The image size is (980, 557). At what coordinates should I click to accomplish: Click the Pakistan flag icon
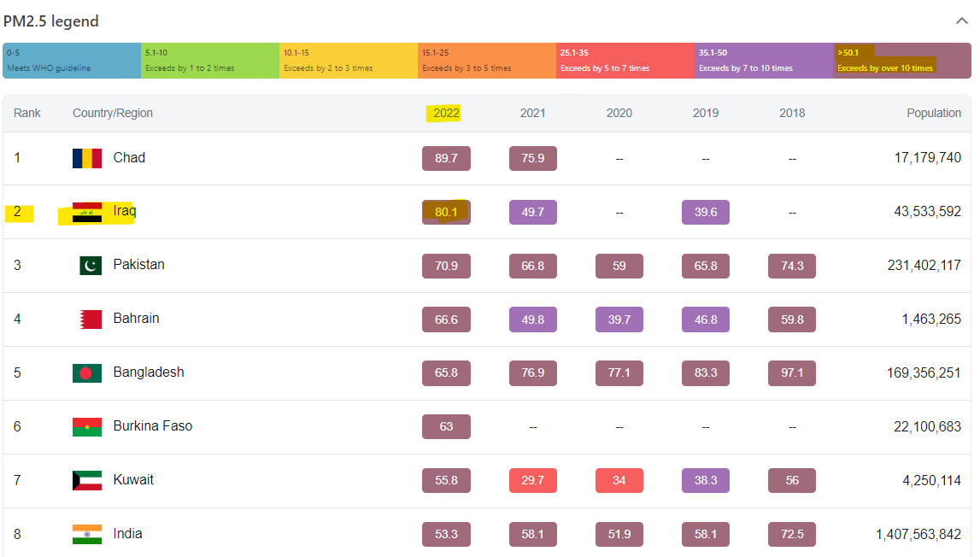coord(91,266)
